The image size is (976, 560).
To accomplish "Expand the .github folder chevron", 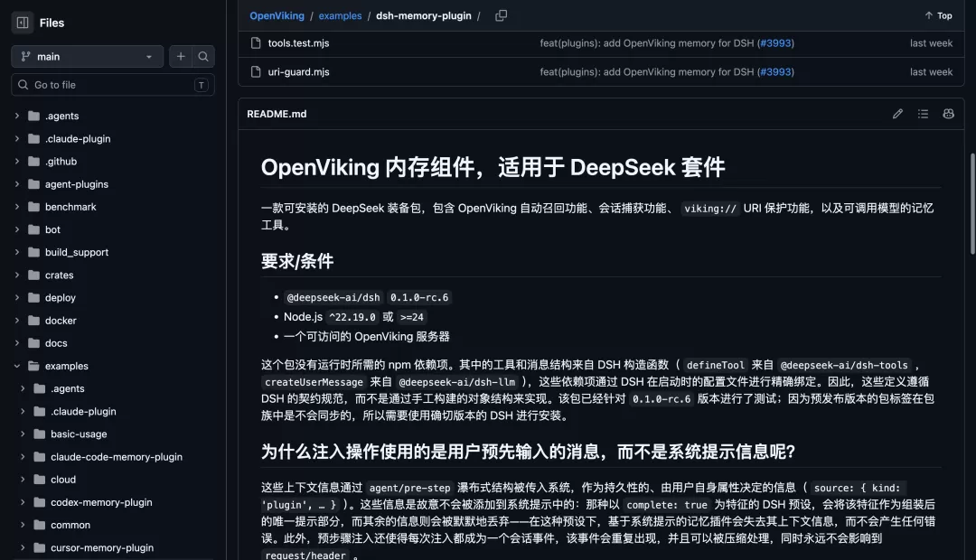I will (x=17, y=161).
